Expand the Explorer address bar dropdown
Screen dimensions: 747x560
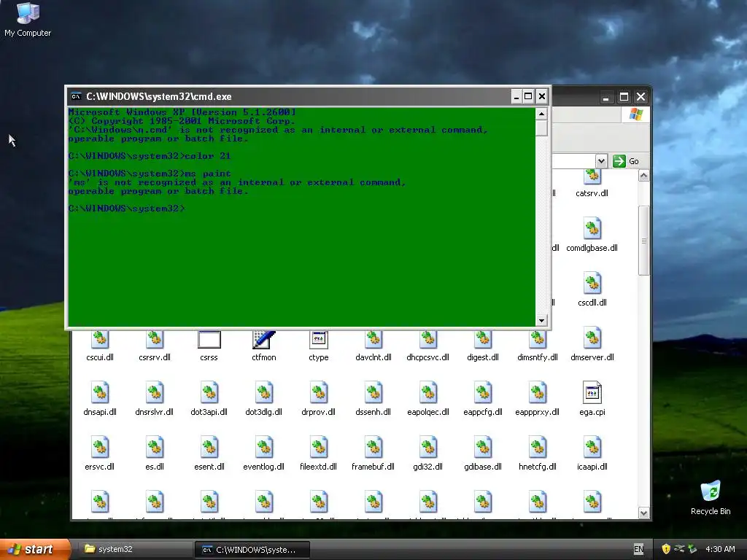click(601, 161)
